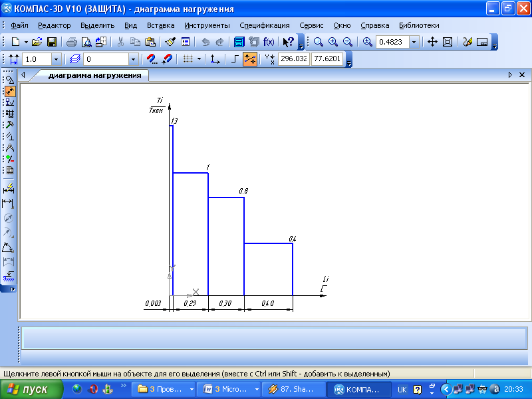Switch to the Measurements compass icon
Image resolution: width=532 pixels, height=399 pixels.
(10, 148)
